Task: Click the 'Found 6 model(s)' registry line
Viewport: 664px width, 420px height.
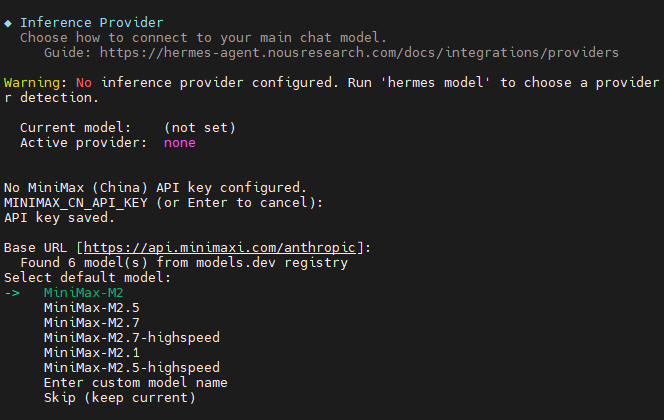Action: (184, 262)
